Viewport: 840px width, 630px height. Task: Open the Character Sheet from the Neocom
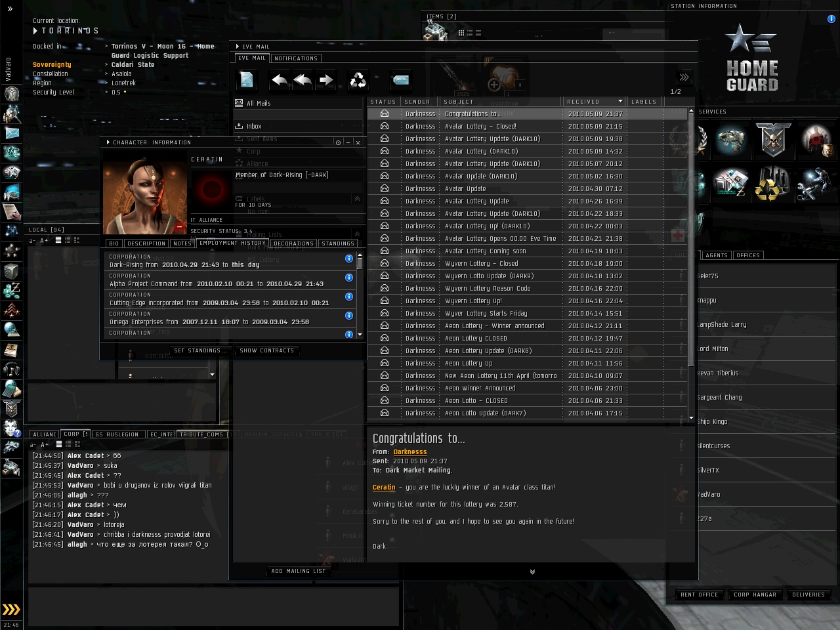click(x=11, y=93)
